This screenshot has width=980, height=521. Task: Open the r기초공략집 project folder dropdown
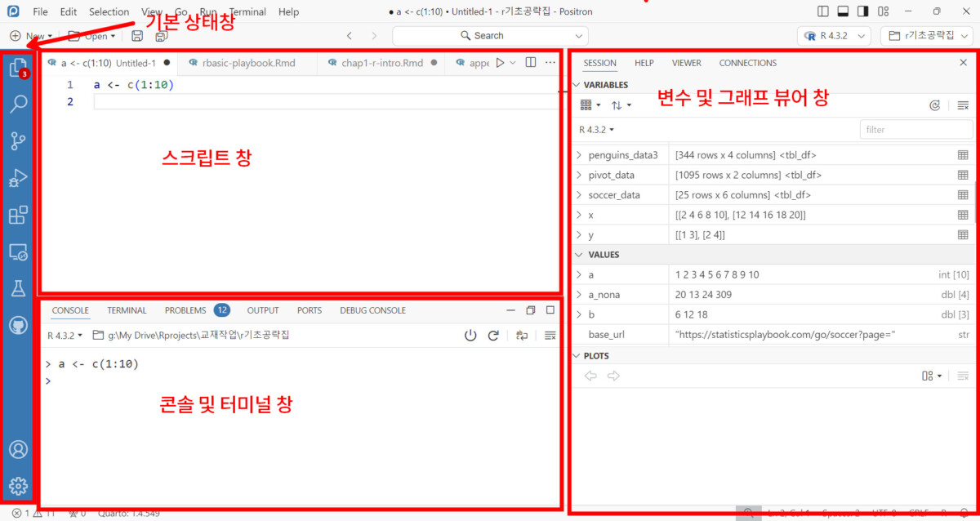(927, 36)
